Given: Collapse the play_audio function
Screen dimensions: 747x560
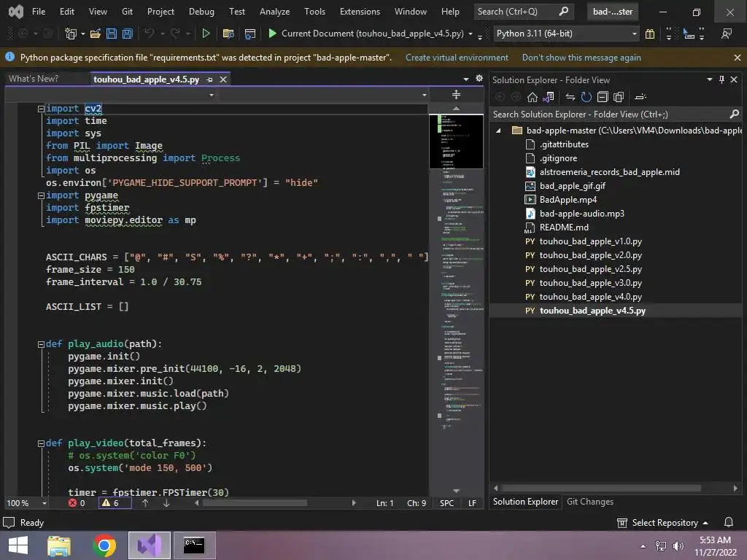Looking at the screenshot, I should tap(41, 344).
